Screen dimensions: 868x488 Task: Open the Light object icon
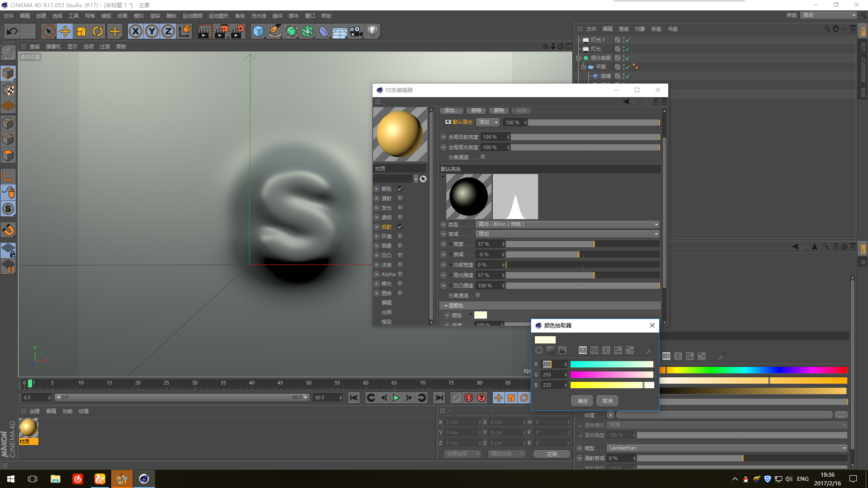coord(372,31)
